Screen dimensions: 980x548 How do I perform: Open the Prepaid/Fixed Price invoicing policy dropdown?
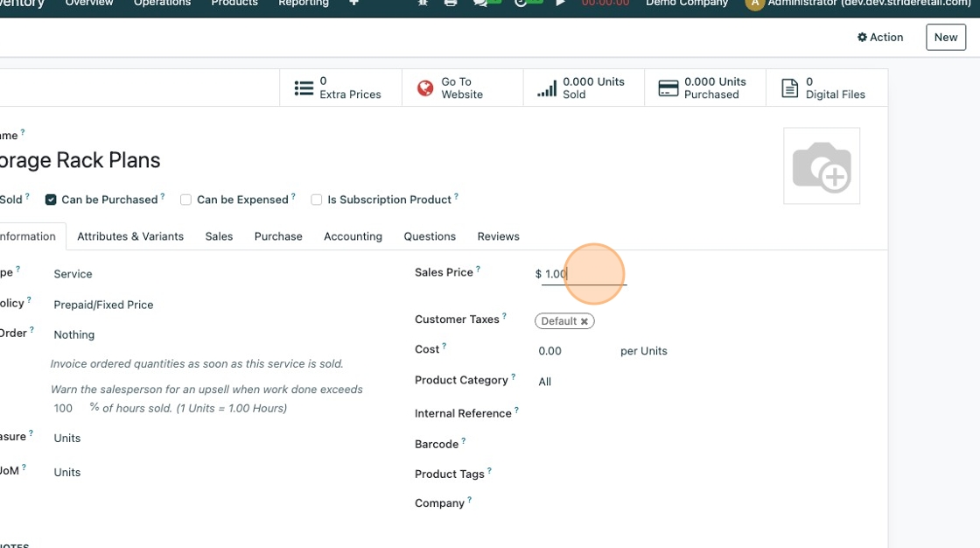(175, 306)
